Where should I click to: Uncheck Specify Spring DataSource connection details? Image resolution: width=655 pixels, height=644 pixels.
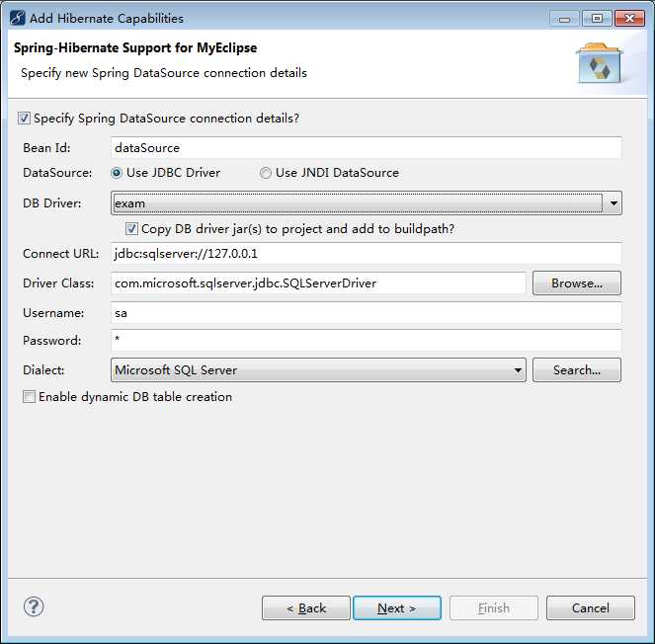coord(25,119)
